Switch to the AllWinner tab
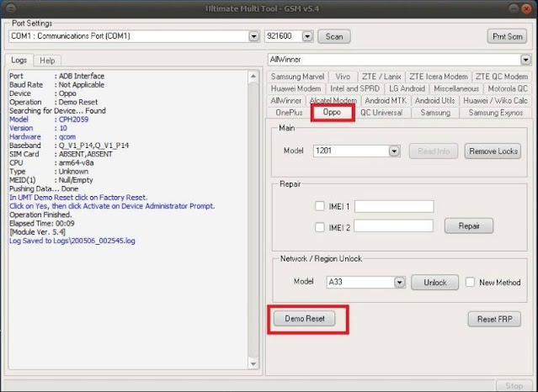 pos(285,101)
